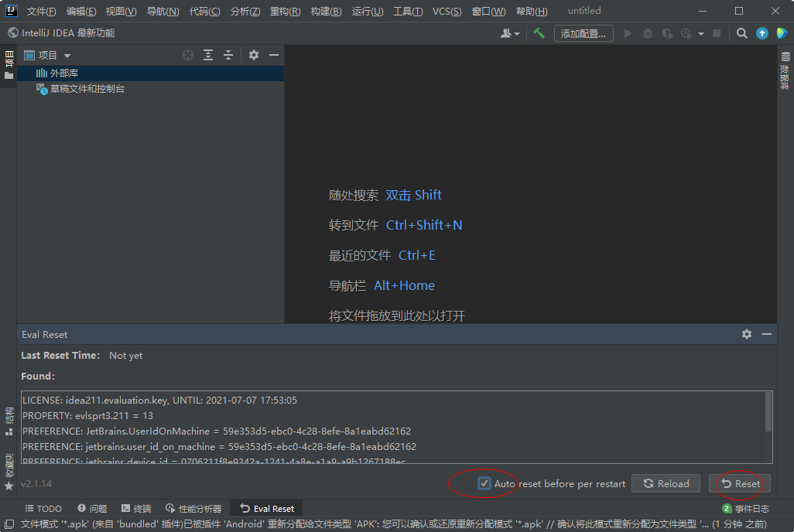Switch to the 终端 tool tab
Image resolution: width=794 pixels, height=532 pixels.
click(x=136, y=508)
